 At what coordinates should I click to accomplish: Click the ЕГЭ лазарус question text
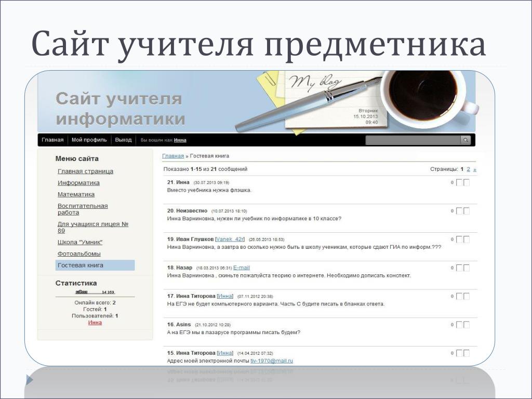point(233,332)
